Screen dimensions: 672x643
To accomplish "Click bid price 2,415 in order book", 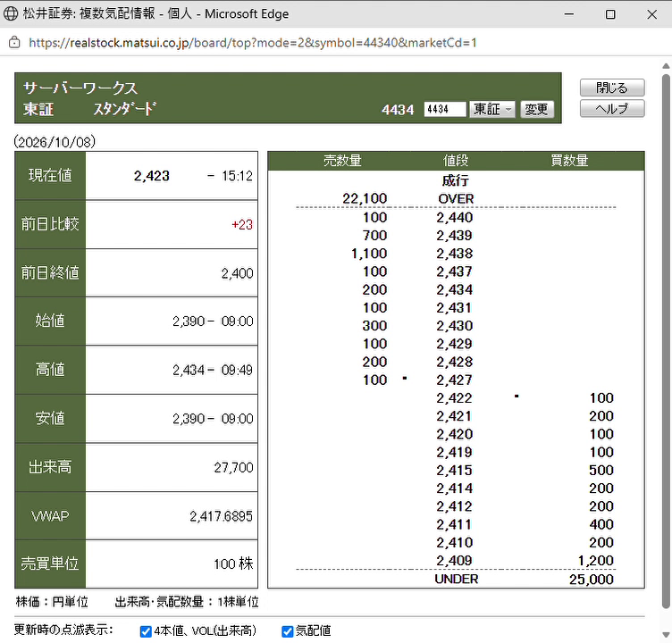I will pyautogui.click(x=454, y=471).
